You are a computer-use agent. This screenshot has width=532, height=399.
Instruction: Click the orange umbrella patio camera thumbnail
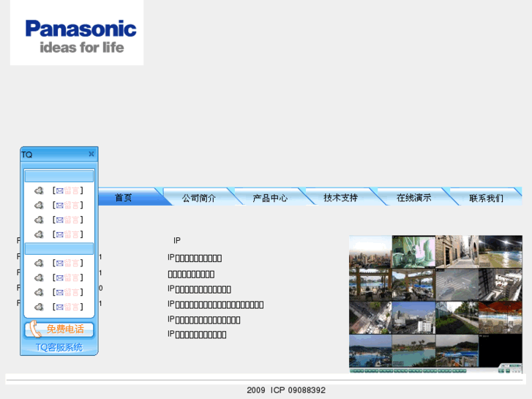point(501,318)
